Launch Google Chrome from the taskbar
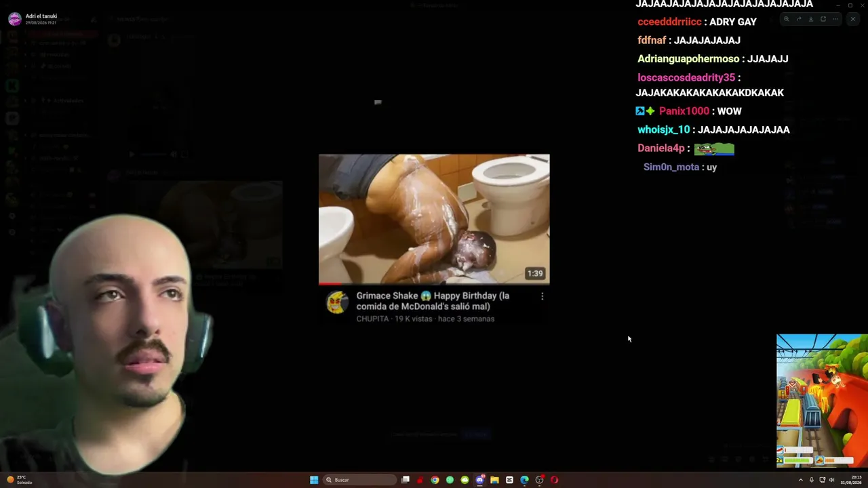 tap(435, 480)
